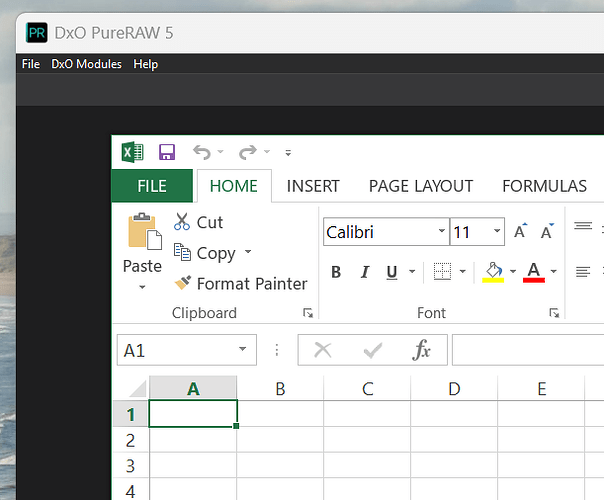This screenshot has height=500, width=604.
Task: Click the Paste clipboard icon
Action: [x=145, y=231]
